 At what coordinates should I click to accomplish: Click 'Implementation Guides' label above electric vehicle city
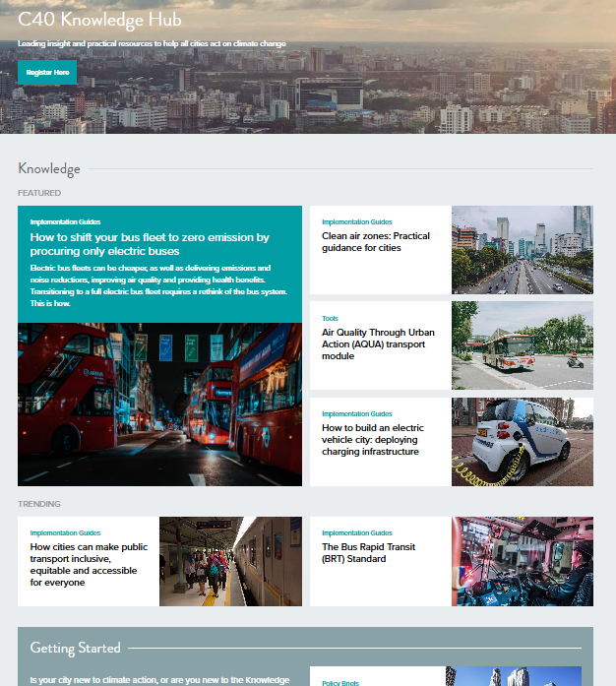356,414
